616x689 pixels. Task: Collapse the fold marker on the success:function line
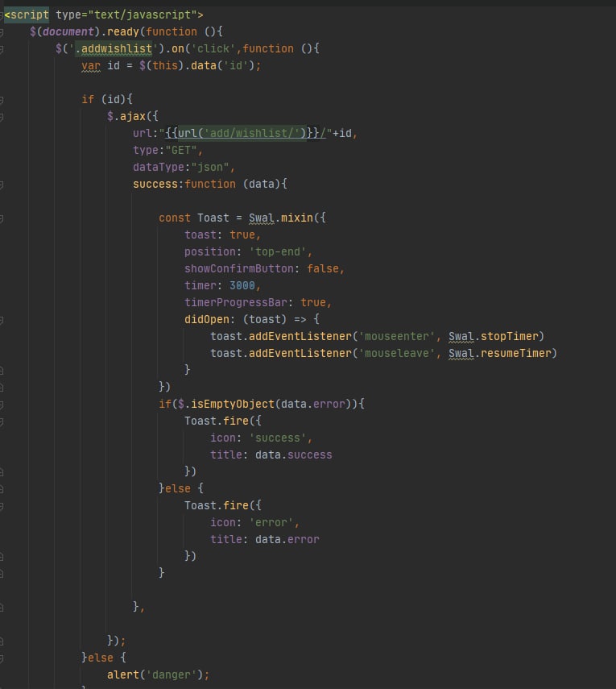2,185
